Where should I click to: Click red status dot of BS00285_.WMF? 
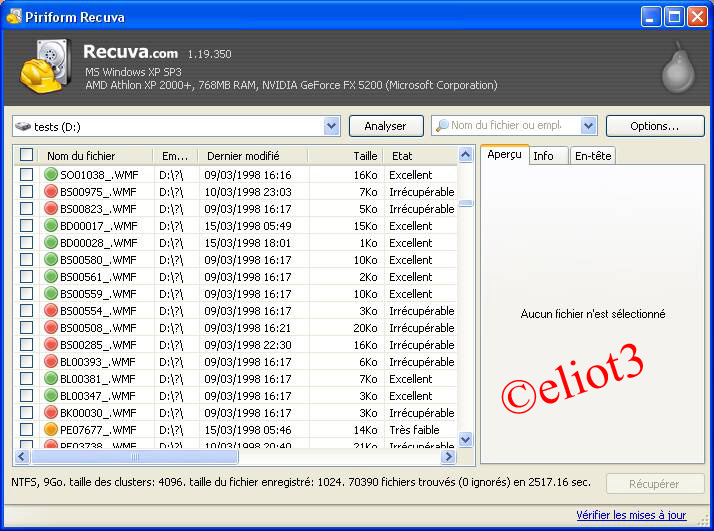pos(51,344)
